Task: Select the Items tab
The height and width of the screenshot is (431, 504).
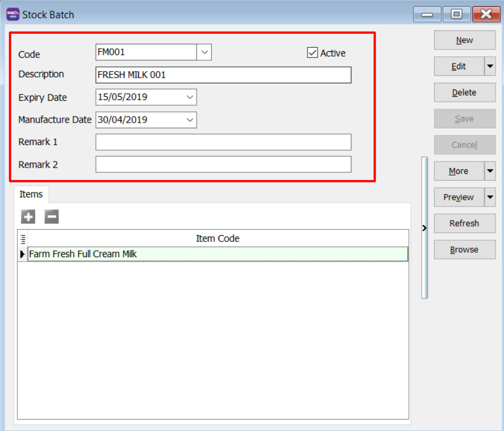Action: [x=31, y=194]
